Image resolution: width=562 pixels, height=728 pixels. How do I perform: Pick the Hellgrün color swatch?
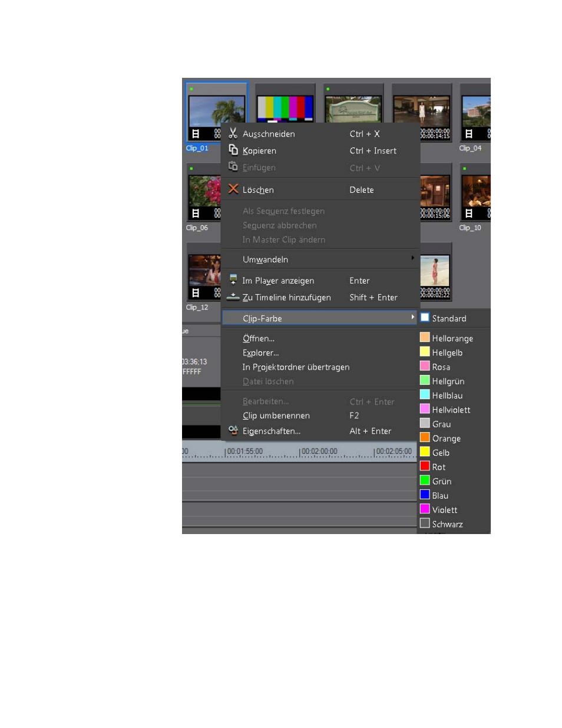click(425, 380)
